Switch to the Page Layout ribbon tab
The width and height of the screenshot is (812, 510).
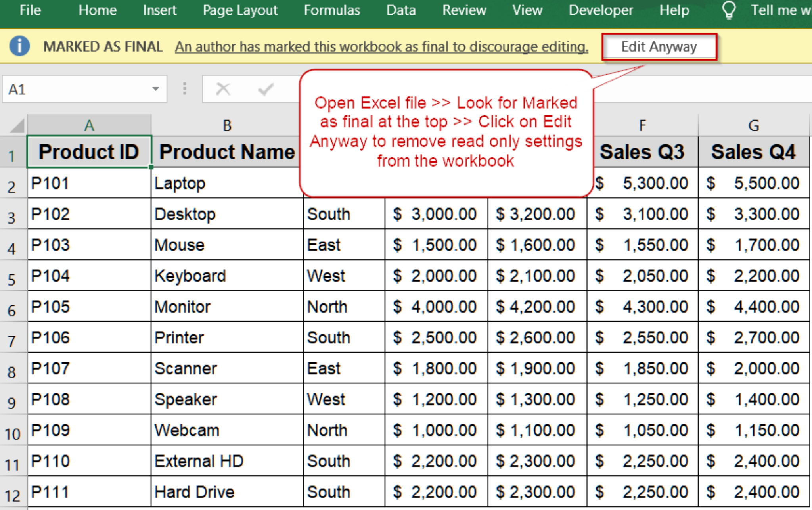[x=239, y=11]
